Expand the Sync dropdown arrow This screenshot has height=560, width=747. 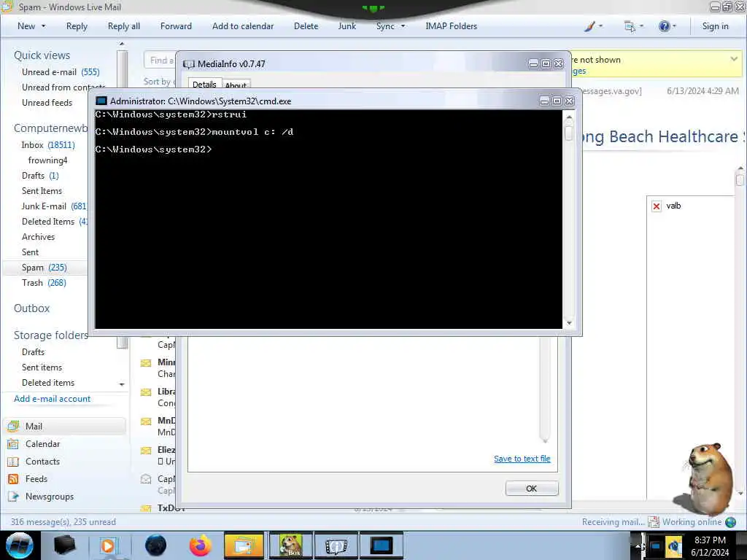click(x=403, y=26)
